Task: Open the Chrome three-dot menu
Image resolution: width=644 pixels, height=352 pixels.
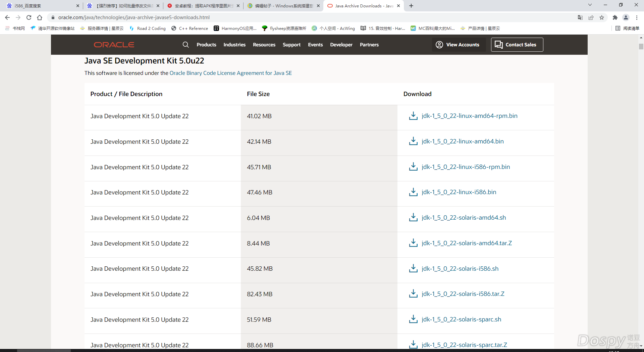Action: pos(637,17)
